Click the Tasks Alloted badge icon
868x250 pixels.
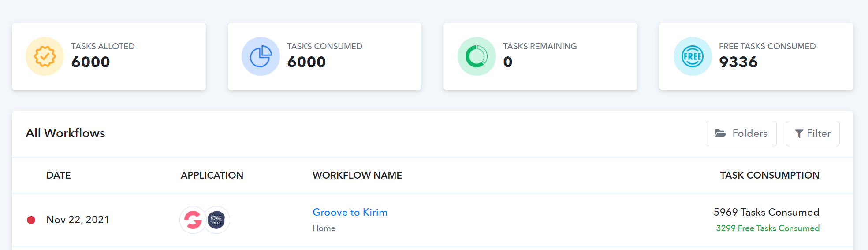45,56
